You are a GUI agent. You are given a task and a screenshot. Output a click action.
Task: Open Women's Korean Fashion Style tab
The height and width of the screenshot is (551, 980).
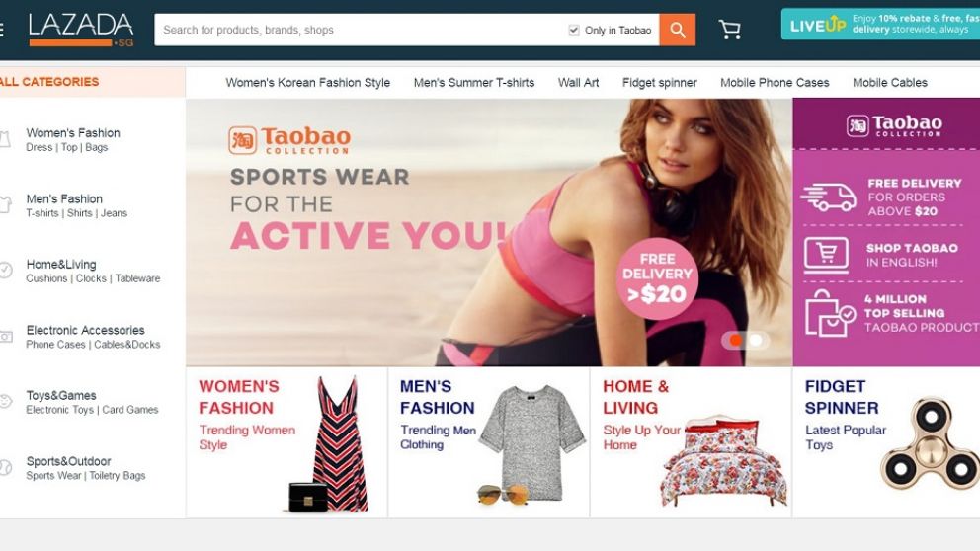click(307, 83)
